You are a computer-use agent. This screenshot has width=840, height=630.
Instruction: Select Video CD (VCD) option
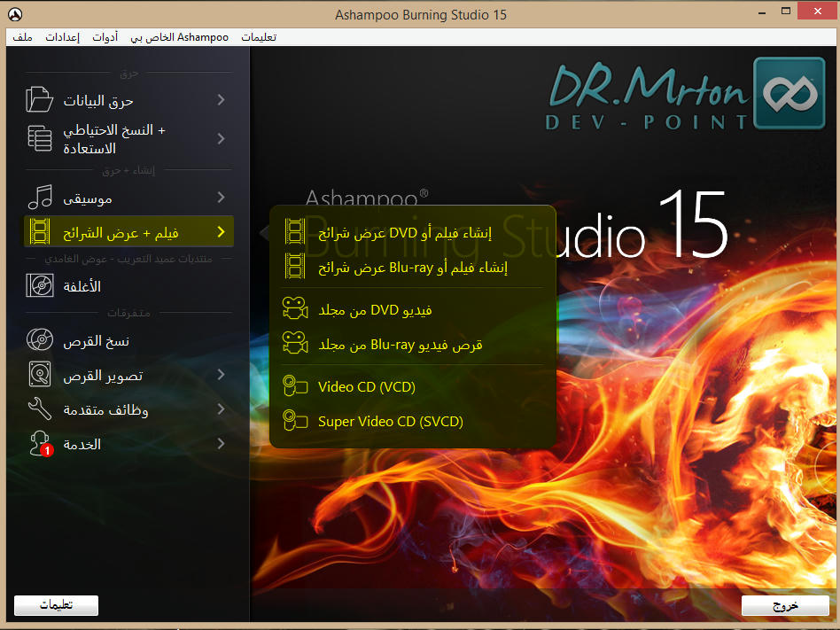(x=367, y=387)
